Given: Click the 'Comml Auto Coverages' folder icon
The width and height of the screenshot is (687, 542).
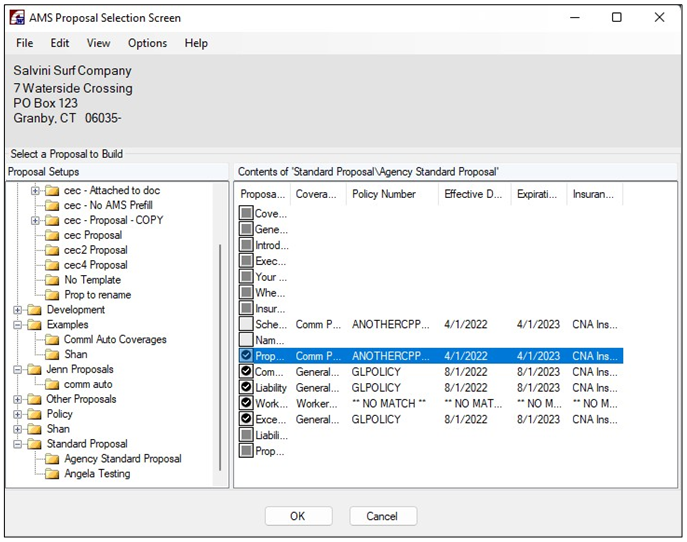Looking at the screenshot, I should 52,340.
